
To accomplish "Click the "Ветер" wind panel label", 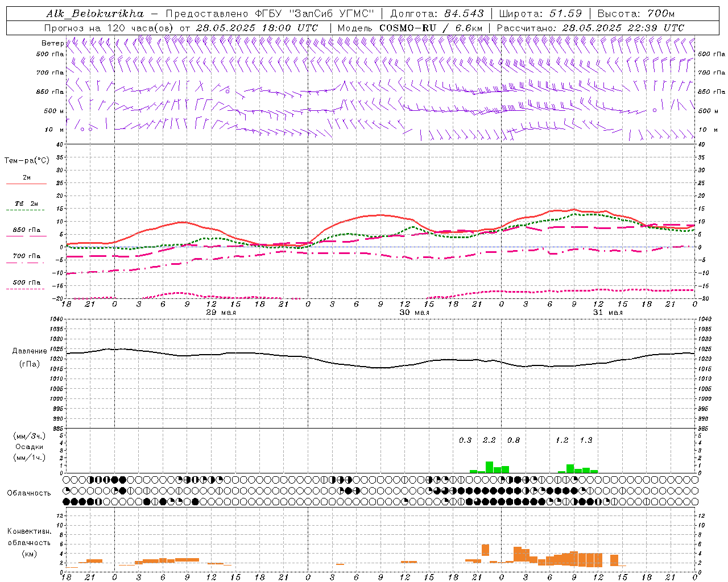I will pyautogui.click(x=52, y=43).
